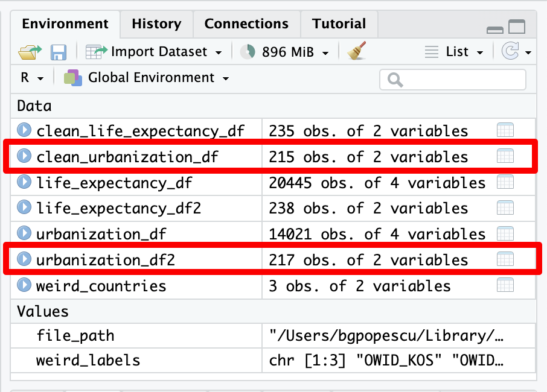Open urbanization_df in data viewer grid icon
The height and width of the screenshot is (392, 547).
coord(505,233)
